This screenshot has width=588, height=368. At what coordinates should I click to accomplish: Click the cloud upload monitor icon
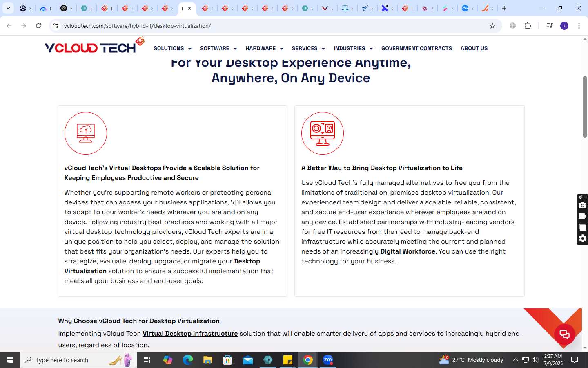coord(86,133)
